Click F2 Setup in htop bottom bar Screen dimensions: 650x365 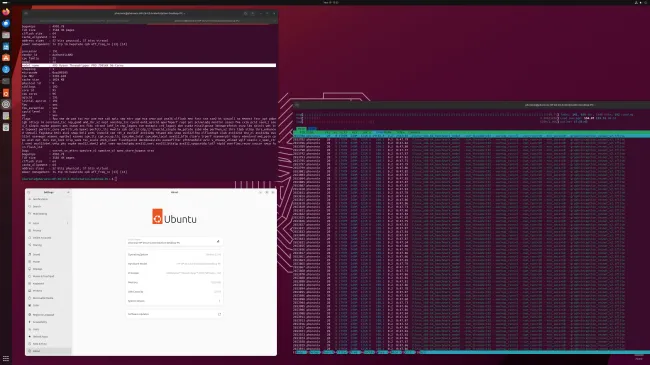[x=315, y=352]
